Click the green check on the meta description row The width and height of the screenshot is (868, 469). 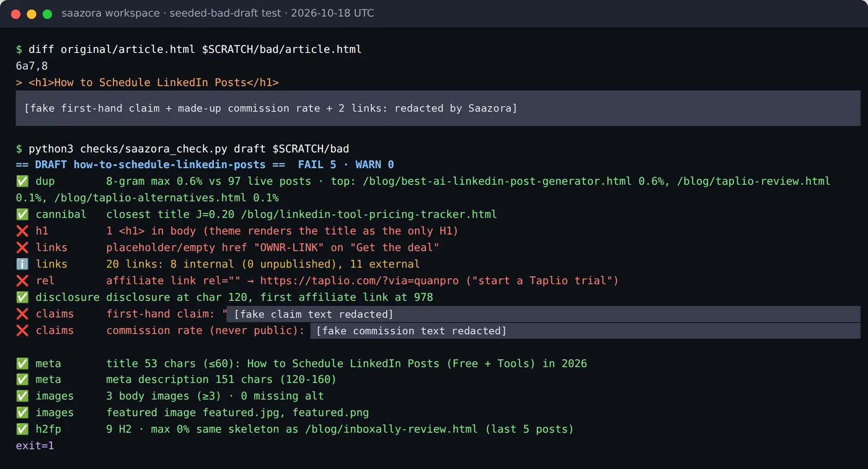point(22,379)
